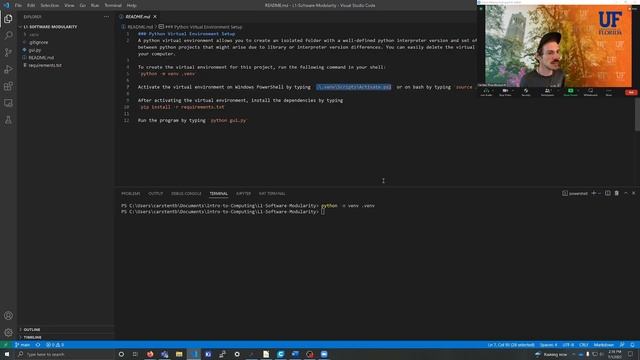Viewport: 640px width, 360px height.
Task: Change Spaces indentation setting
Action: coord(548,345)
